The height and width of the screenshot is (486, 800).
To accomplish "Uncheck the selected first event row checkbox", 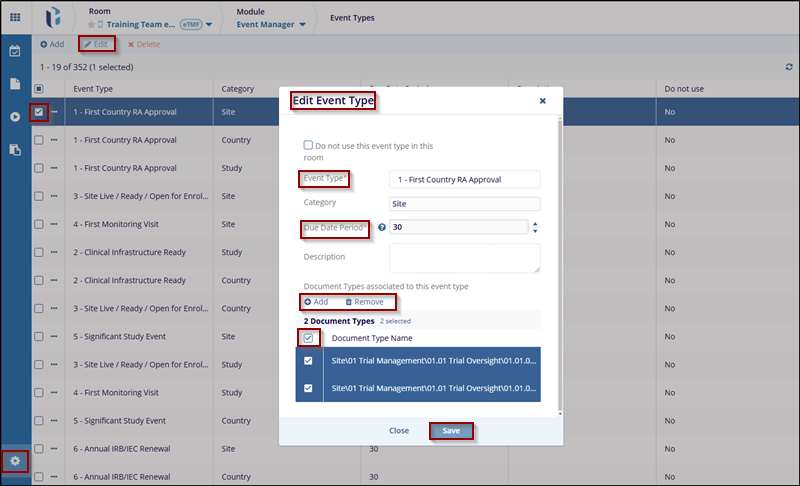I will click(x=39, y=112).
